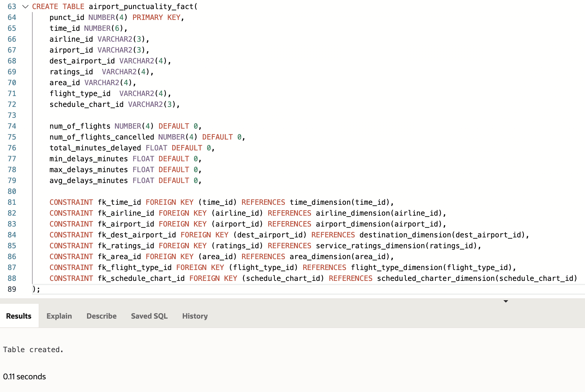Switch to the Results tab

(19, 316)
